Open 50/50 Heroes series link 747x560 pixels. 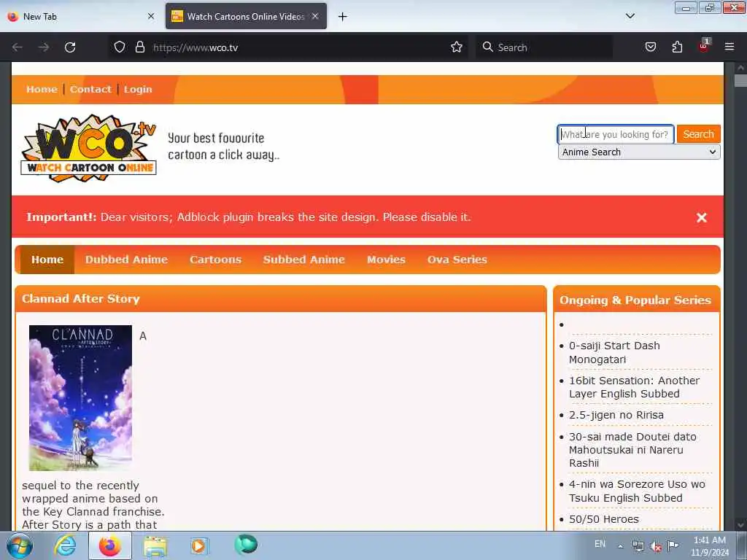pyautogui.click(x=603, y=519)
